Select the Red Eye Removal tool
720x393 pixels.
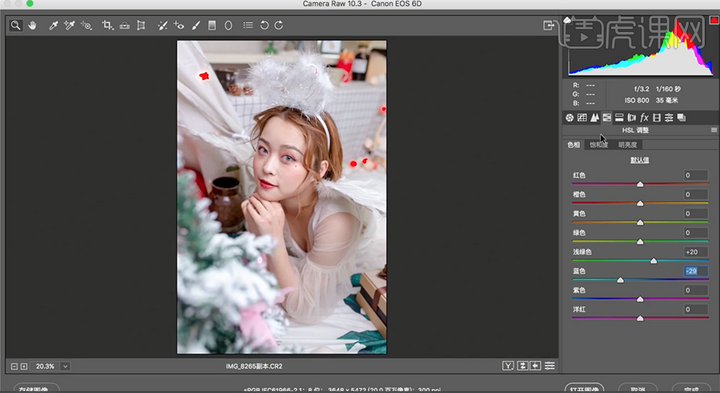click(179, 25)
